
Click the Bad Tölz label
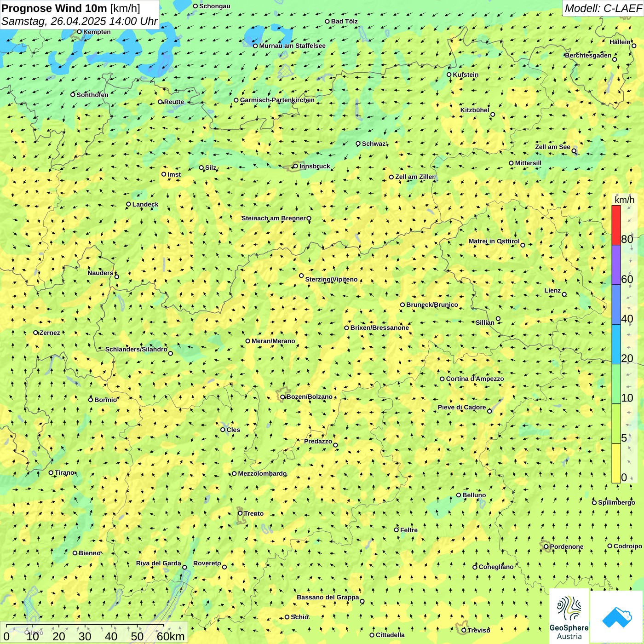tap(344, 21)
